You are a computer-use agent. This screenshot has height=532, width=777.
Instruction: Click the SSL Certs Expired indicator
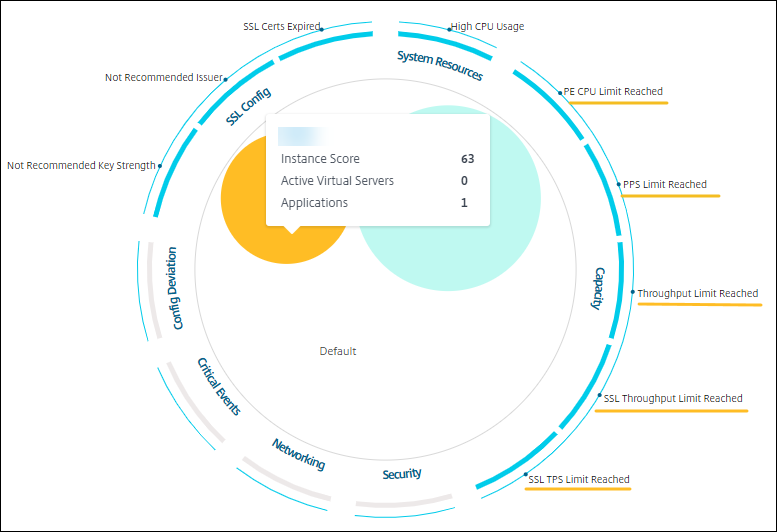(281, 26)
